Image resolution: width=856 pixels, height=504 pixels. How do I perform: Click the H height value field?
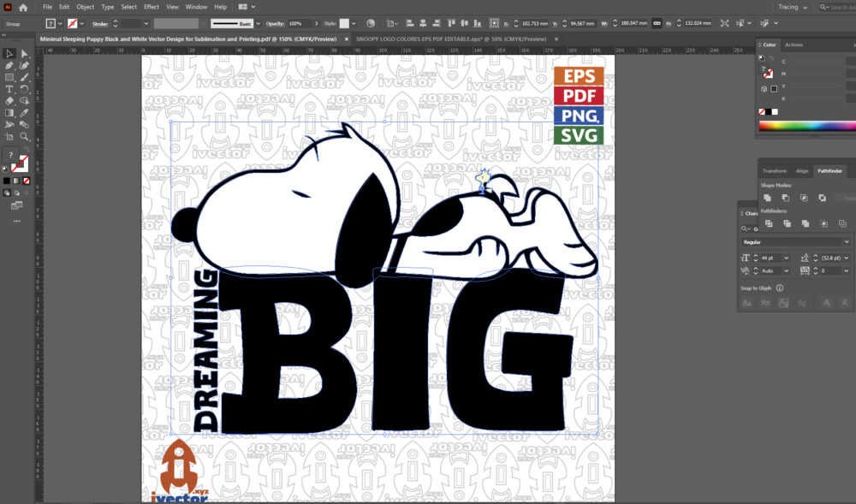pos(698,23)
